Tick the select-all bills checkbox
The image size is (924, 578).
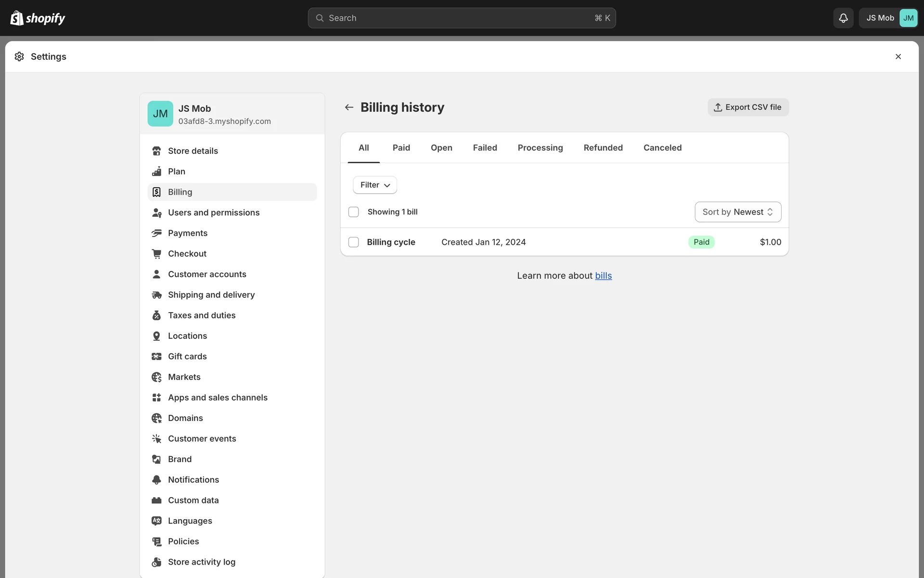(354, 212)
